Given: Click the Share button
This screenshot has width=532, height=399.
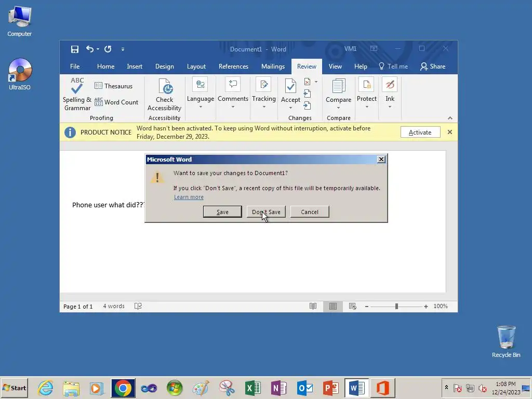Looking at the screenshot, I should (x=433, y=66).
